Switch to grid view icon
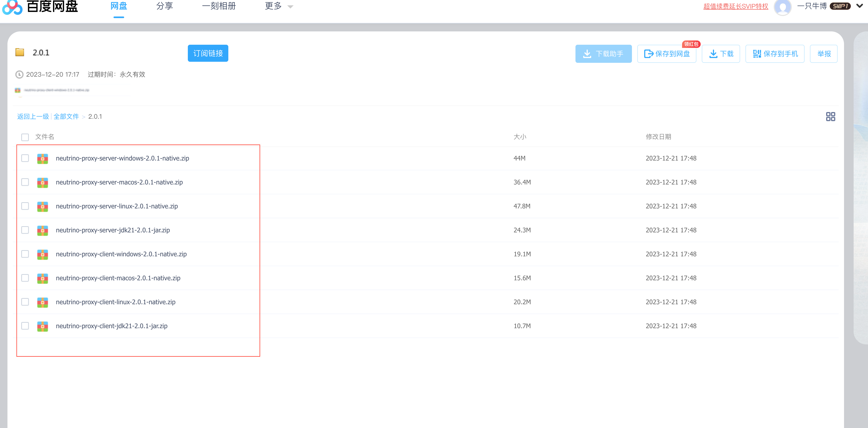Screen dimensions: 868x428 tap(830, 117)
